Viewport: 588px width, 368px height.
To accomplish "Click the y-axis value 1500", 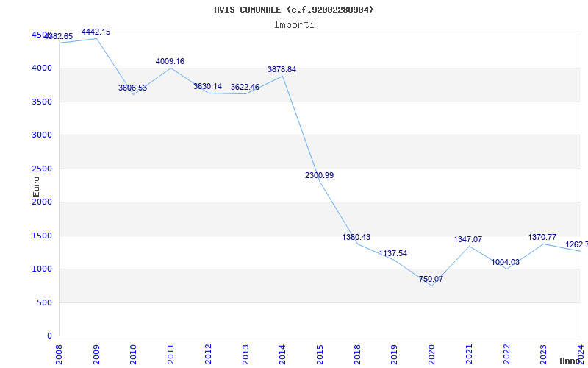I will point(42,236).
